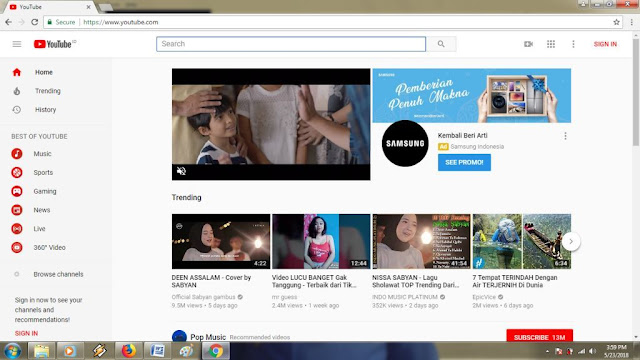Open Chrome's three-dot menu
This screenshot has height=360, width=640.
631,22
